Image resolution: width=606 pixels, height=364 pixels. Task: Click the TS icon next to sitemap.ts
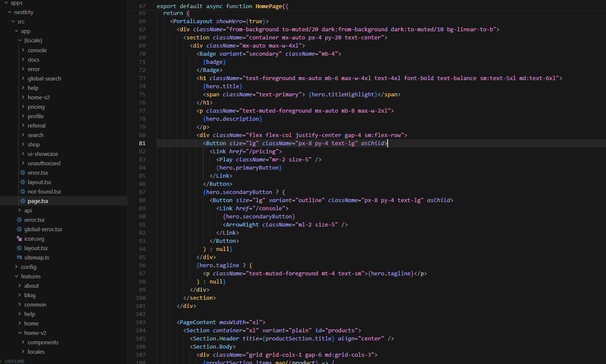click(x=19, y=257)
